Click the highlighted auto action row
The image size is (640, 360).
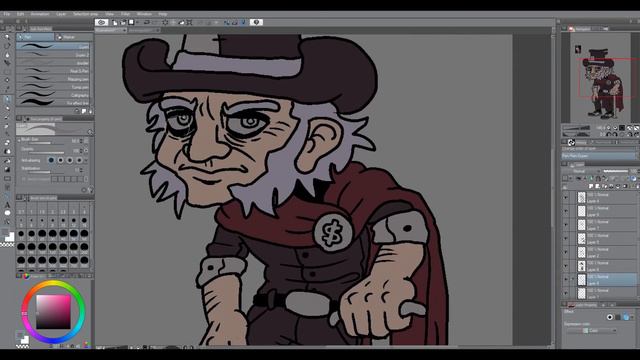pyautogui.click(x=599, y=156)
